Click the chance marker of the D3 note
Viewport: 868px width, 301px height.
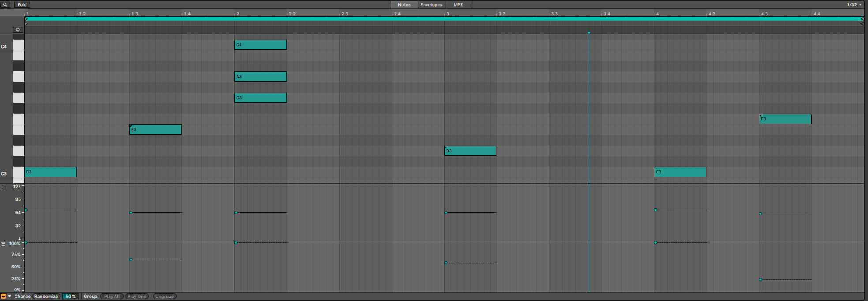446,263
